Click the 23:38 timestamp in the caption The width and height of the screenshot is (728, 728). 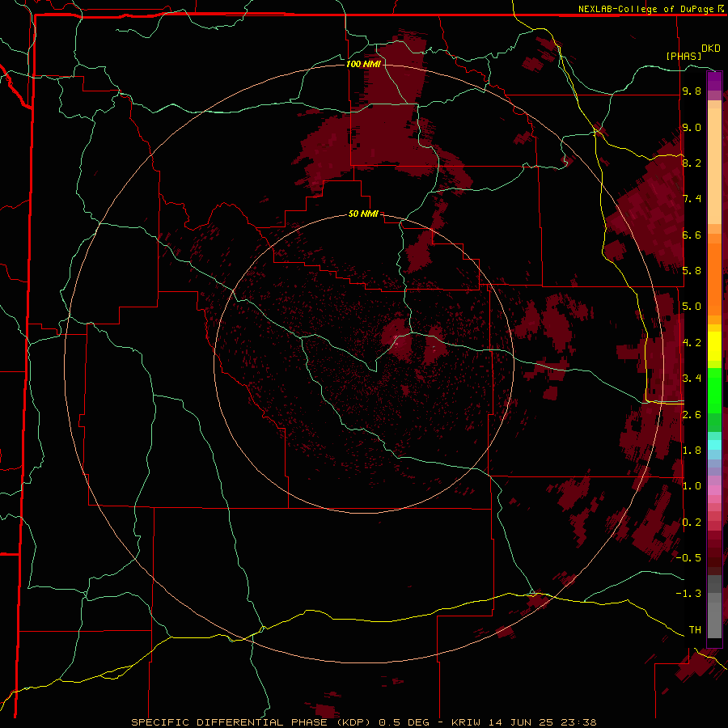click(578, 722)
